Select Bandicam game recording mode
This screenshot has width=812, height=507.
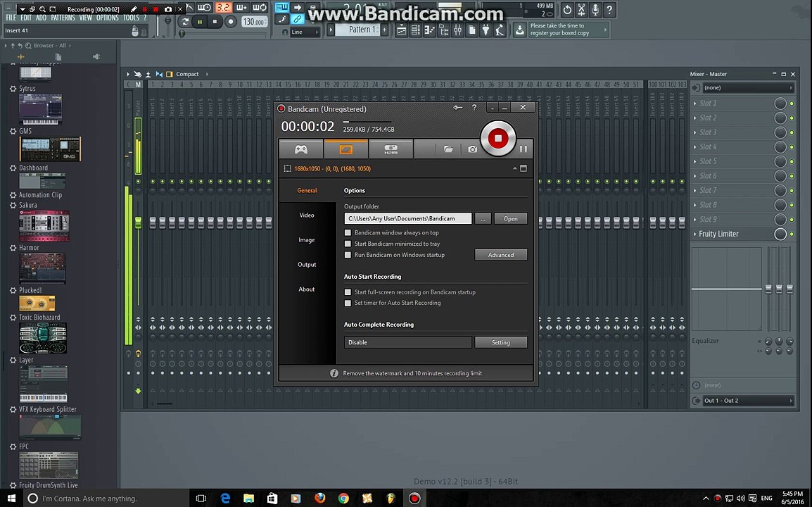[301, 149]
